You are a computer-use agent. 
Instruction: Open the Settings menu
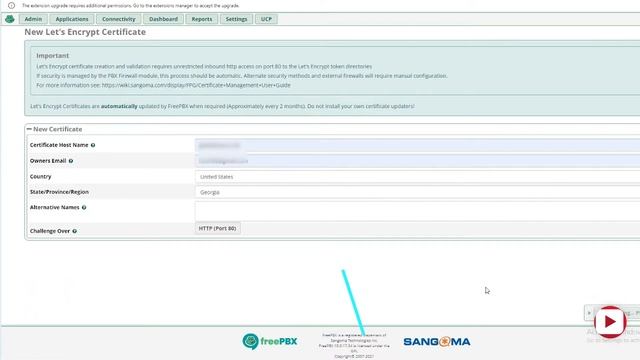[236, 19]
